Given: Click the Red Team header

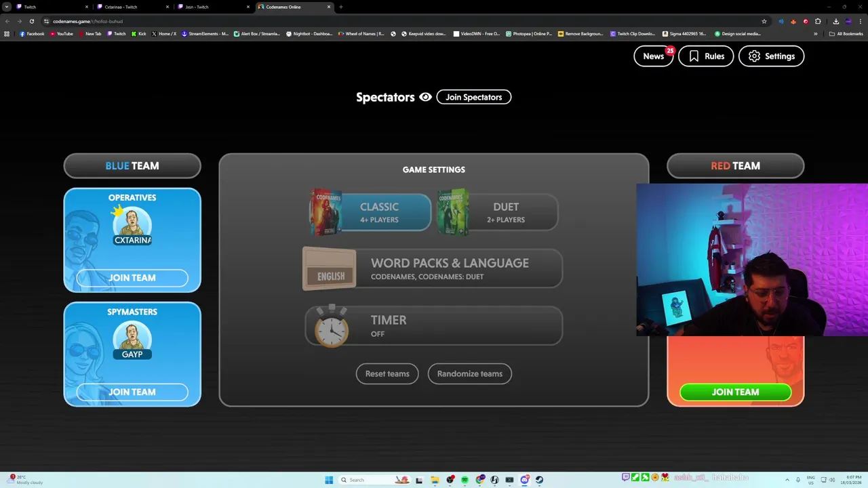Looking at the screenshot, I should (x=735, y=166).
